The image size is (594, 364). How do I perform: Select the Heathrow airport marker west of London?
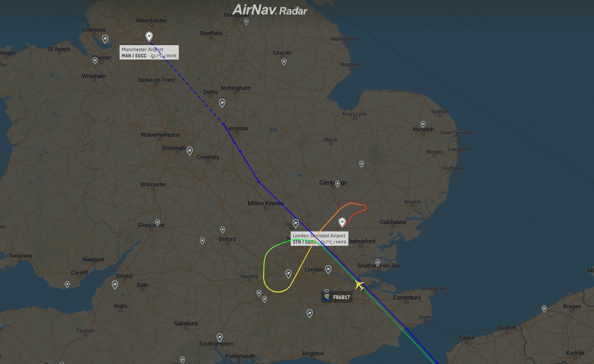pos(289,274)
